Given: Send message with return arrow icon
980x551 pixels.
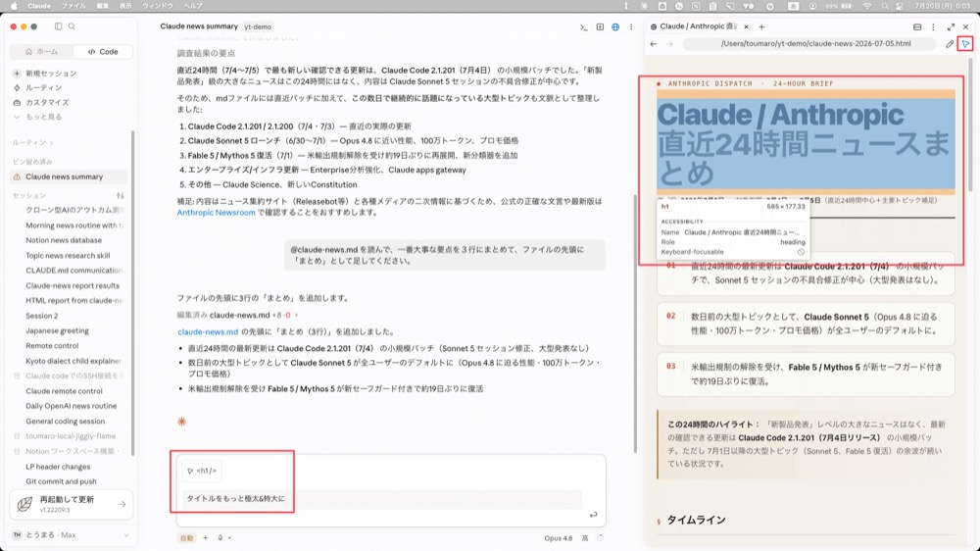Looking at the screenshot, I should coord(593,515).
